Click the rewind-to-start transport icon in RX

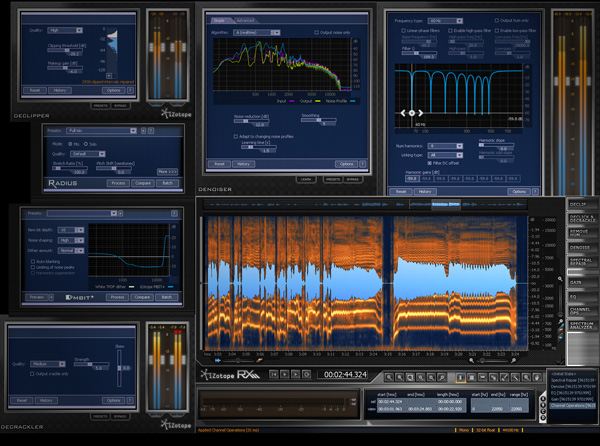(x=274, y=374)
